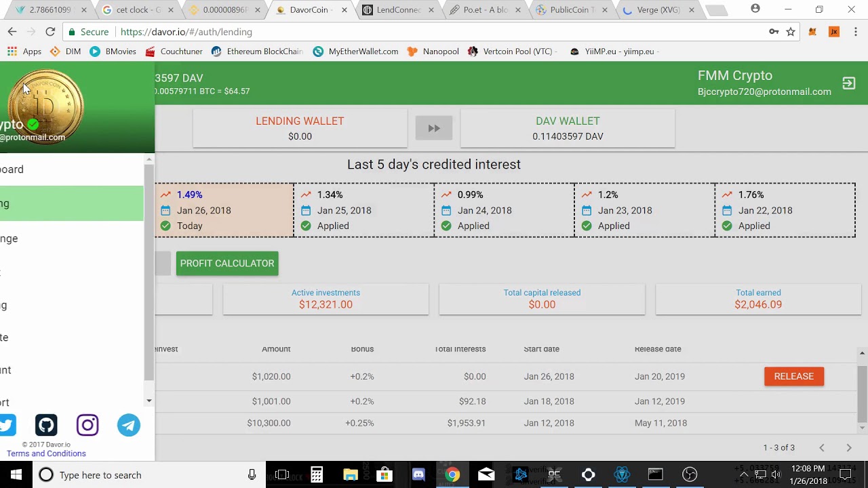This screenshot has width=868, height=488.
Task: Open MyEtherWallet.com bookmark
Action: (356, 52)
